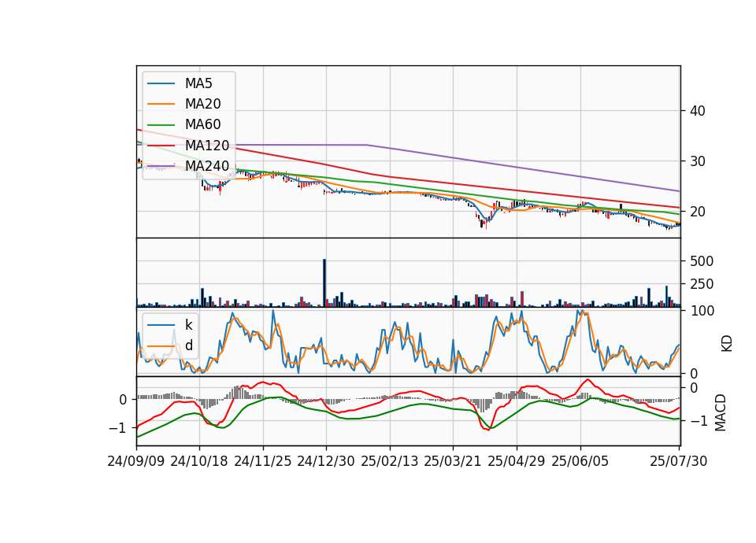Click the orange MA20 legend line sample

[161, 104]
